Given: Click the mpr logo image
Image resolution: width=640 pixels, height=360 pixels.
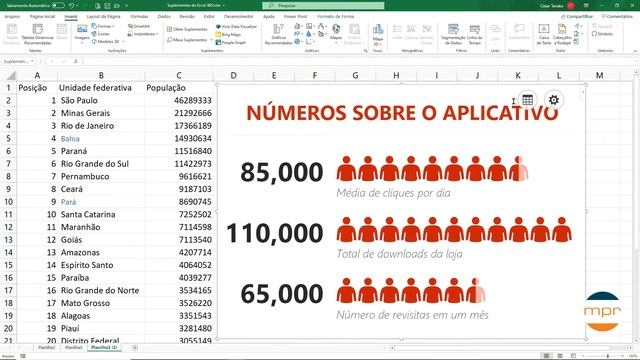Looking at the screenshot, I should (602, 311).
